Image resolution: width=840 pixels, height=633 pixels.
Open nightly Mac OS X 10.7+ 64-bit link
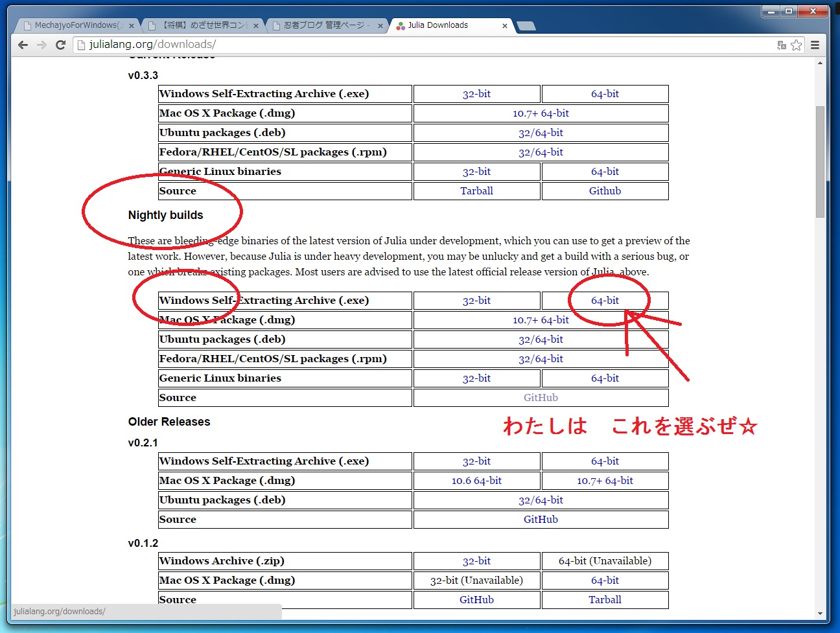point(541,320)
